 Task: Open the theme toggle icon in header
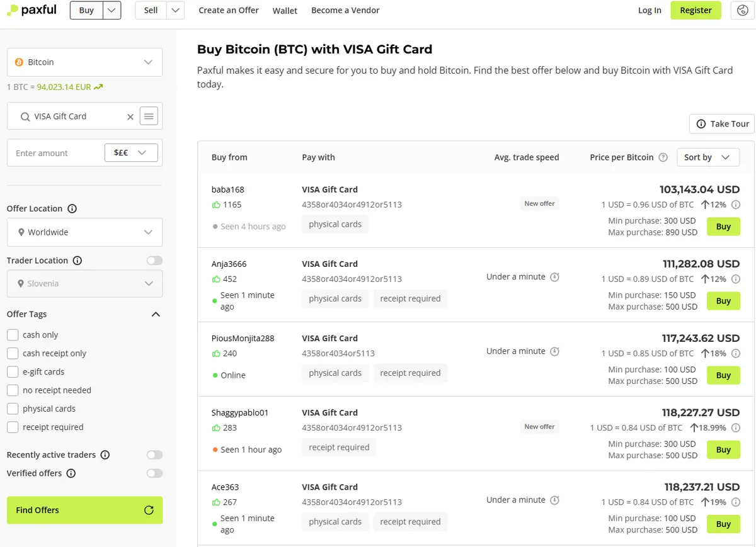point(740,10)
